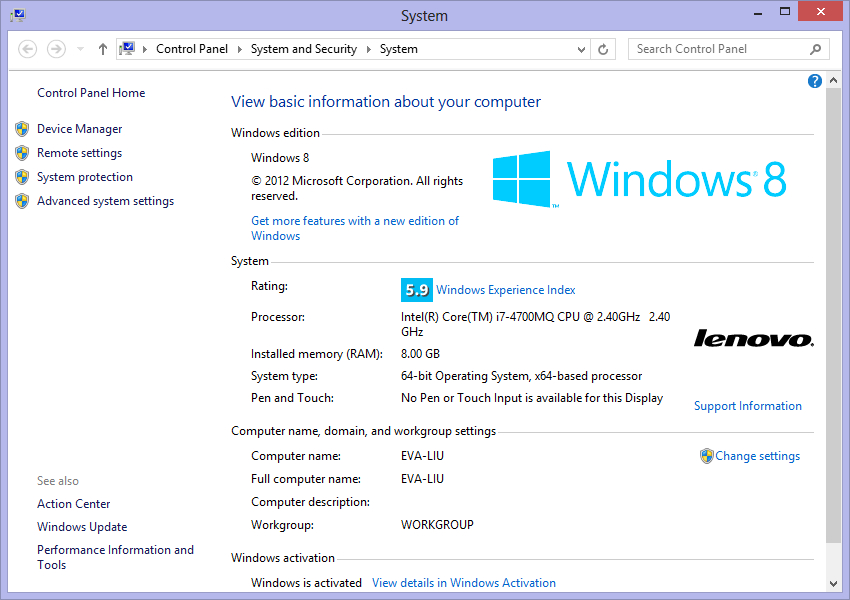
Task: Select Control Panel in the breadcrumb
Action: pos(192,49)
